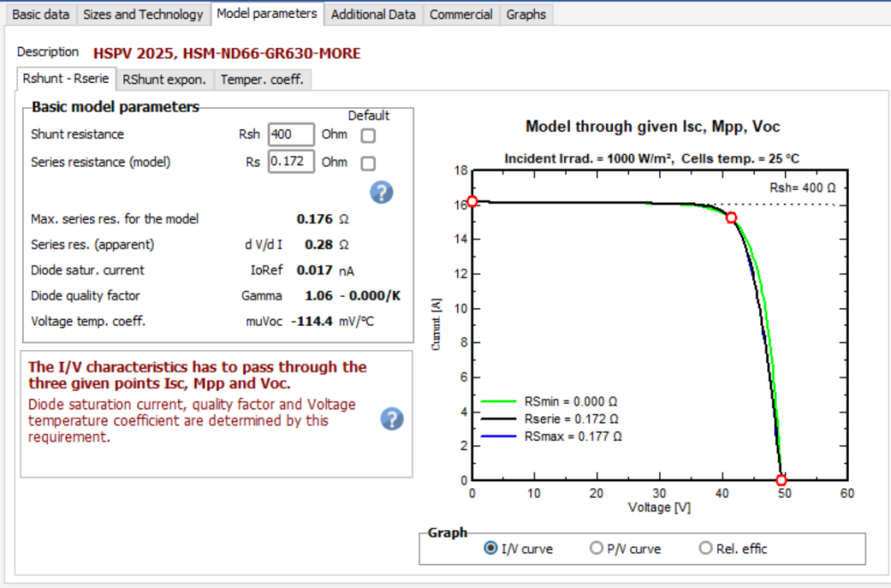
Task: Click the Isc red marker on curve
Action: [472, 202]
